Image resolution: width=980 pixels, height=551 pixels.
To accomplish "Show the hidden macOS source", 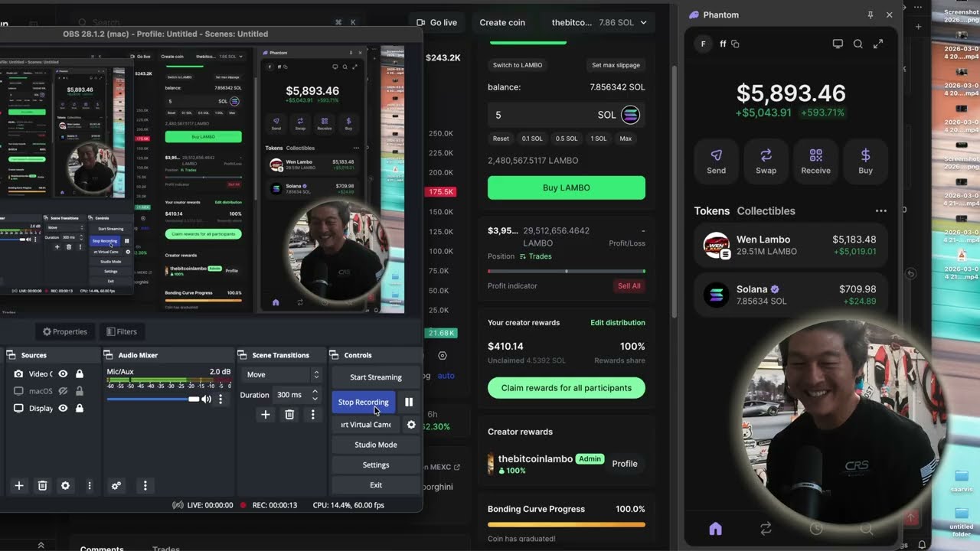I will (63, 391).
